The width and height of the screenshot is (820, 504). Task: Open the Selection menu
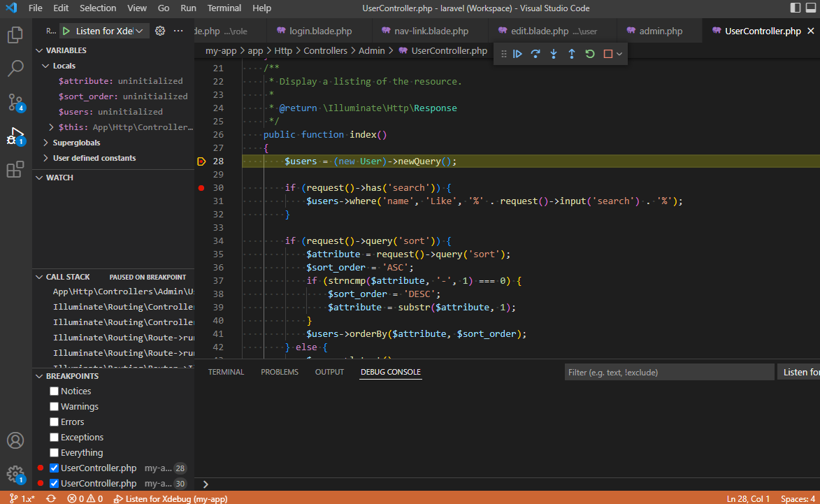[x=98, y=8]
